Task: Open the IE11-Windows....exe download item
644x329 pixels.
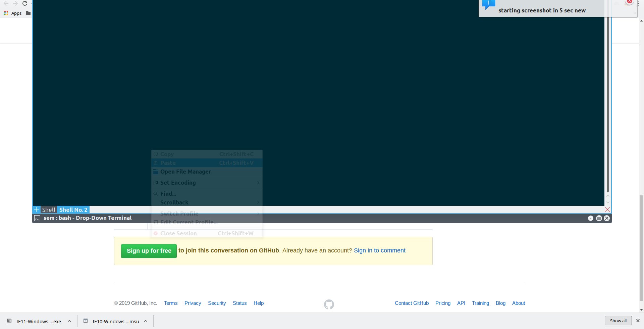Action: point(39,321)
